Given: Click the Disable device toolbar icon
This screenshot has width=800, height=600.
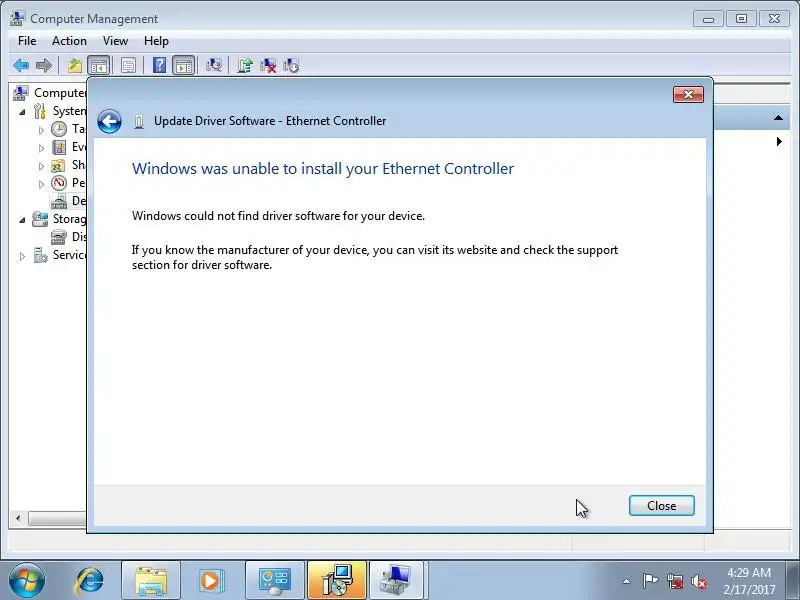Looking at the screenshot, I should (291, 65).
